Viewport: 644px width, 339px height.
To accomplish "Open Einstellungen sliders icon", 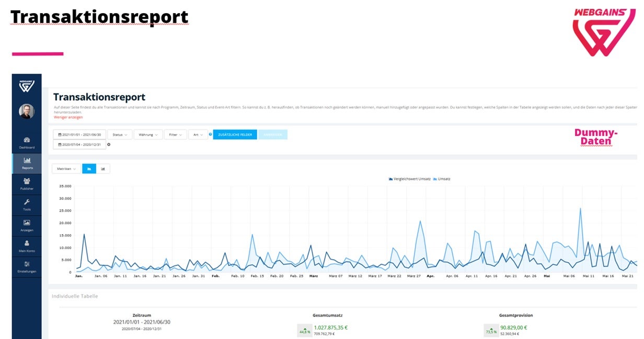I will tap(27, 267).
